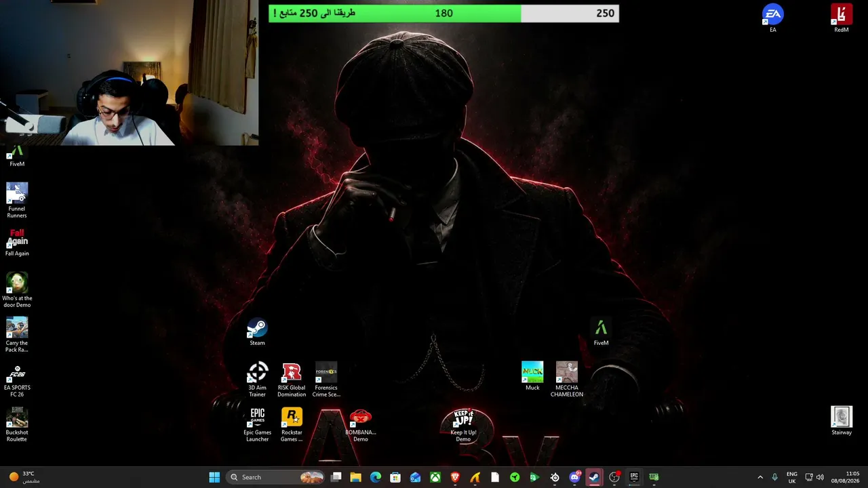Screen dimensions: 868x488
Task: Open Epic Games Launcher desktop icon
Action: coord(257,425)
